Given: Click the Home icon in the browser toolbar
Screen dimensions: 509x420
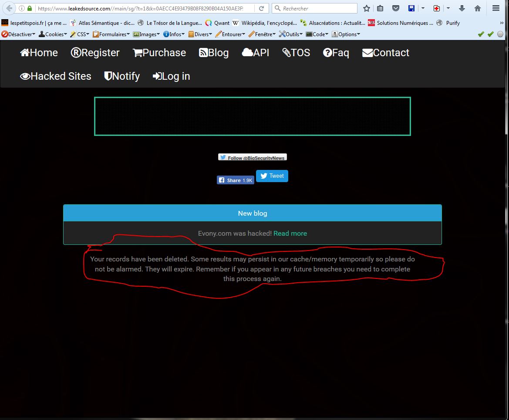Looking at the screenshot, I should tap(478, 8).
